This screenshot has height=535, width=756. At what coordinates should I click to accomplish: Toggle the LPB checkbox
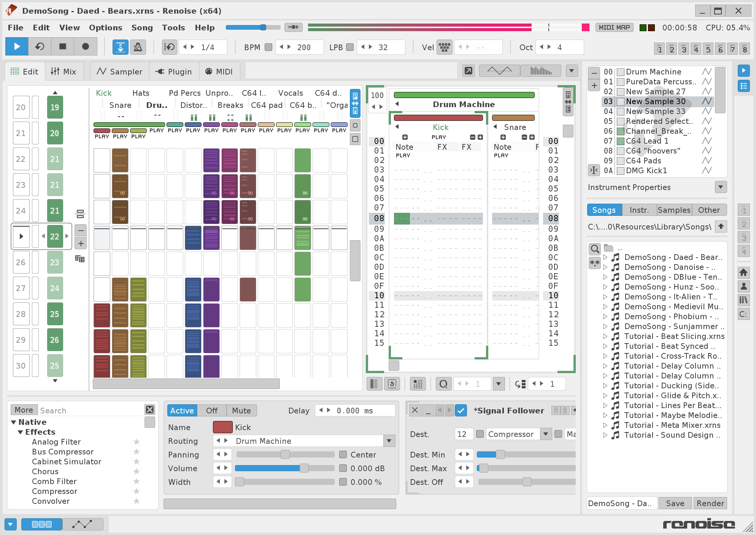[350, 47]
